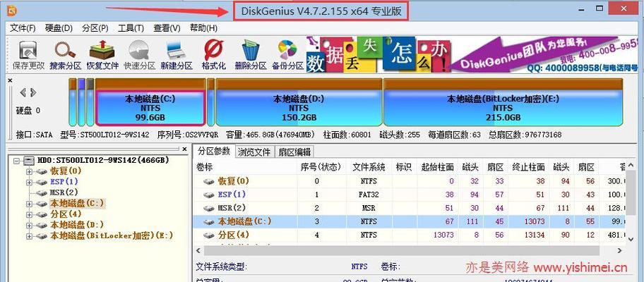Select the next disk arrow

pyautogui.click(x=33, y=92)
